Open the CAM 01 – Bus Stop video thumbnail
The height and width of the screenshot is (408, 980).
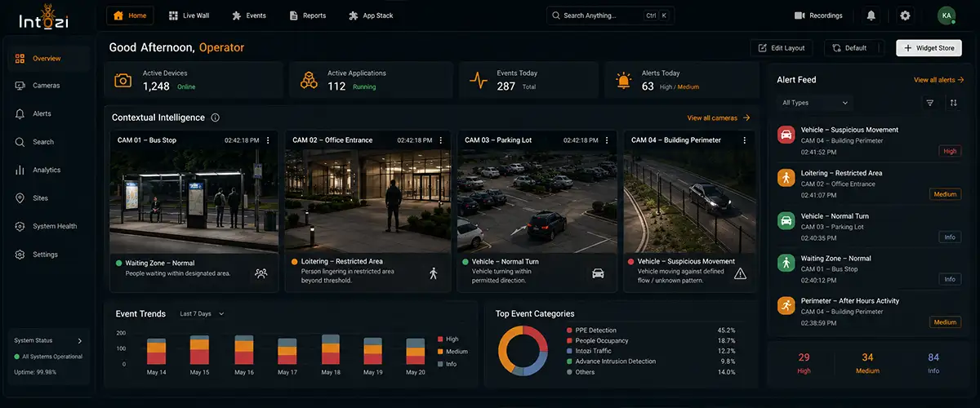click(x=194, y=202)
